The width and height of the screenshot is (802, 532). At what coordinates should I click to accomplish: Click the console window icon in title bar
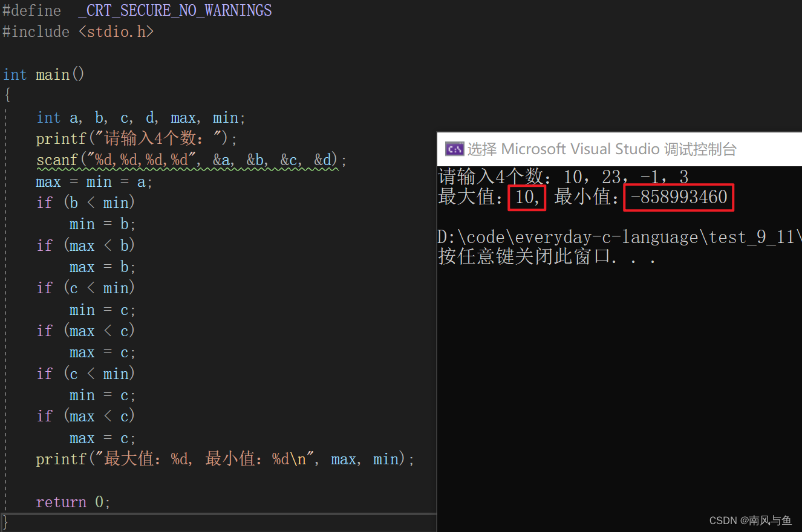point(454,149)
